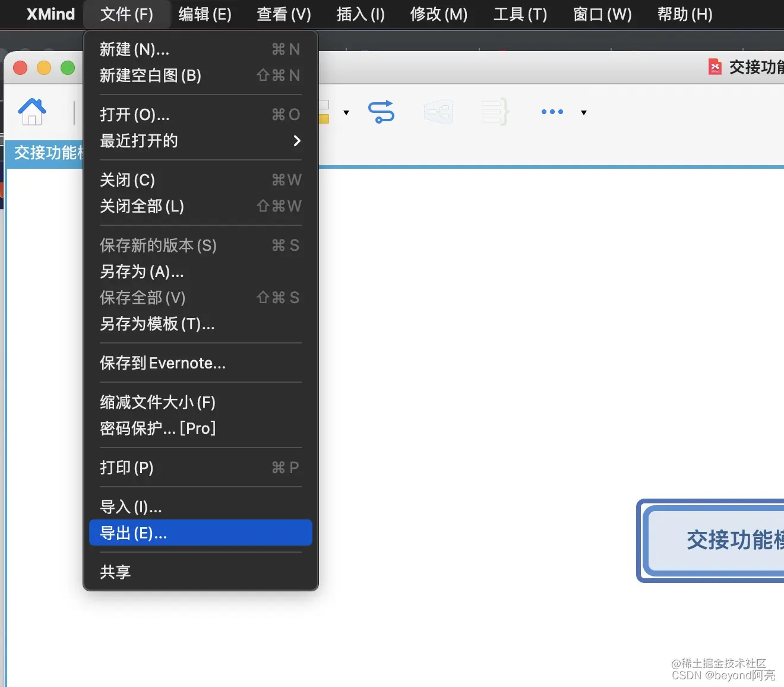
Task: Click the Summary tool icon
Action: [x=494, y=112]
